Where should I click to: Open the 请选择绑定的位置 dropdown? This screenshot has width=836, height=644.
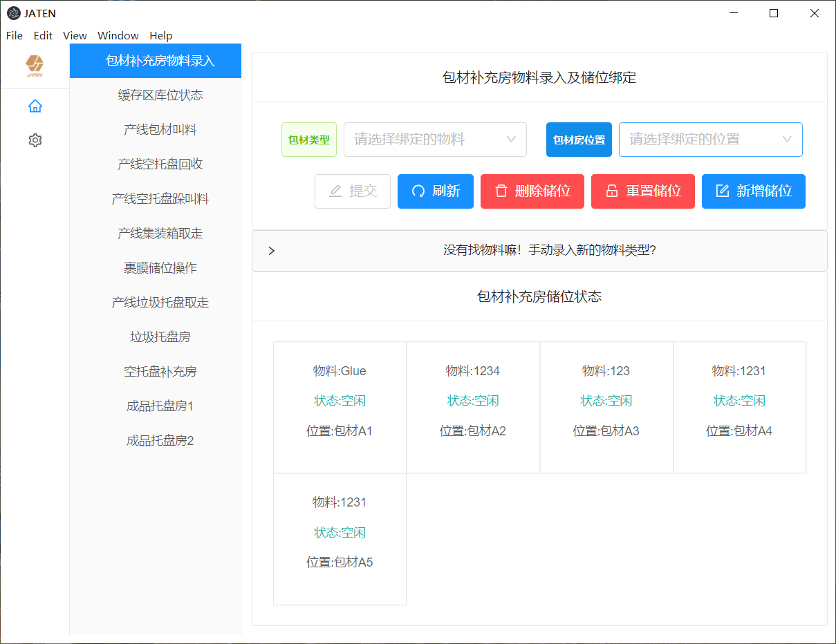(711, 140)
